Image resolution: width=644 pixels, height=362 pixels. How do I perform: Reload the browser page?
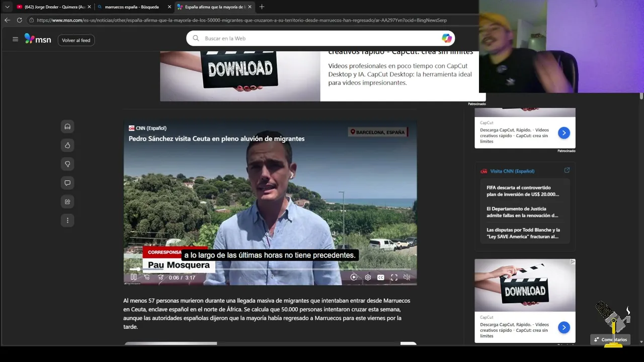[x=19, y=20]
